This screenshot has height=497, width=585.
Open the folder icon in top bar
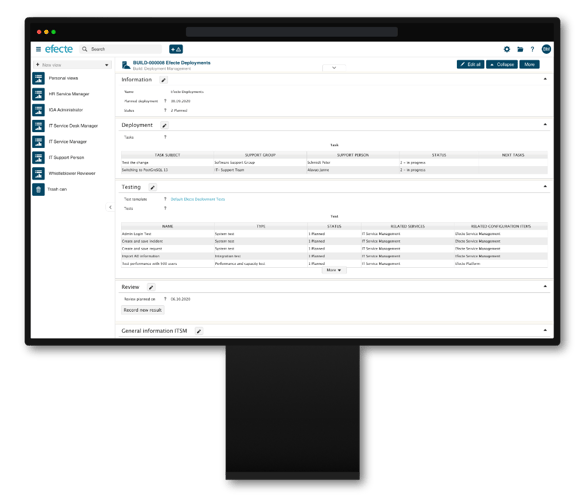[x=520, y=49]
